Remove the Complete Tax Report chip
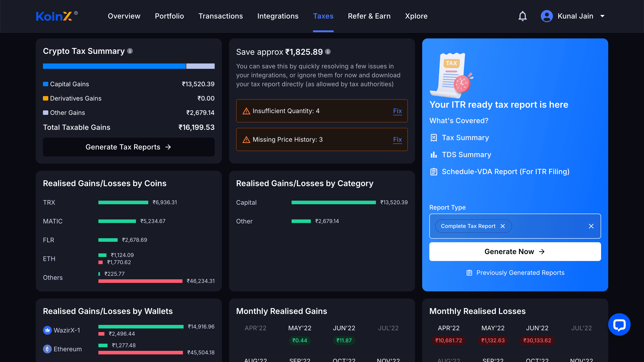 [503, 226]
